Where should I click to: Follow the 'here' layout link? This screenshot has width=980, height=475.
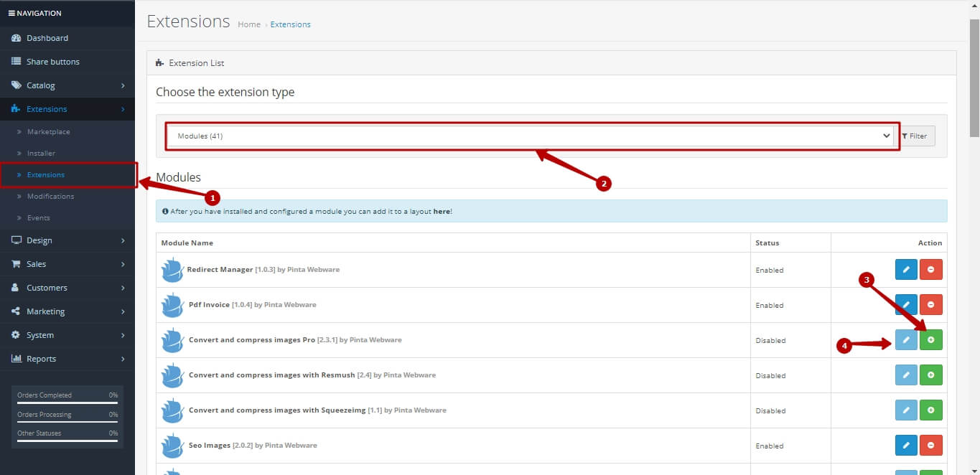[x=442, y=212]
